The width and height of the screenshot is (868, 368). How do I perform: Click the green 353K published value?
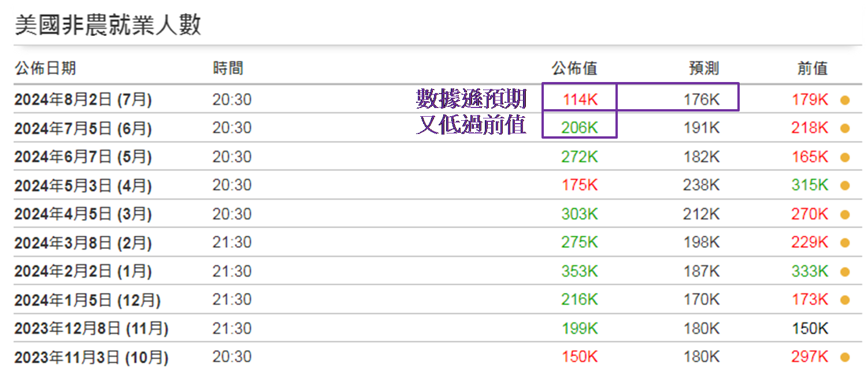579,272
